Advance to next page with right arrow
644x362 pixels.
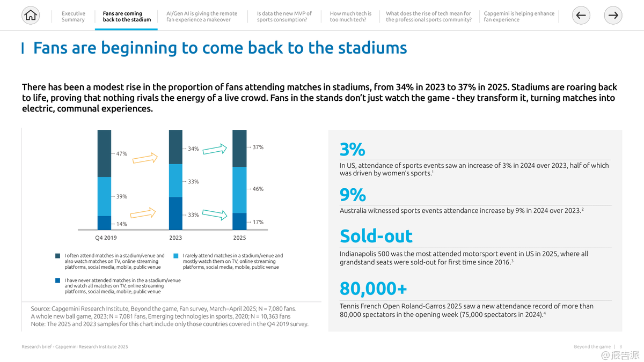pyautogui.click(x=613, y=16)
